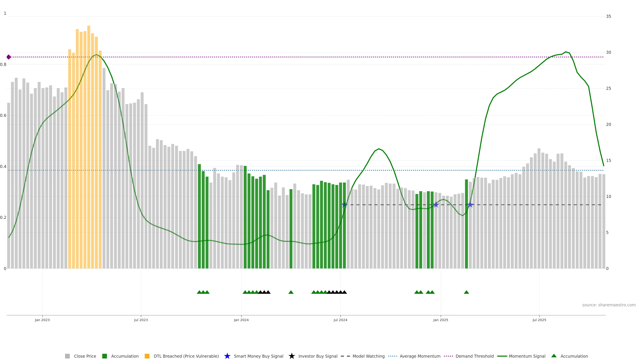Click the Smart Money Buy Signal legend text

pos(258,356)
